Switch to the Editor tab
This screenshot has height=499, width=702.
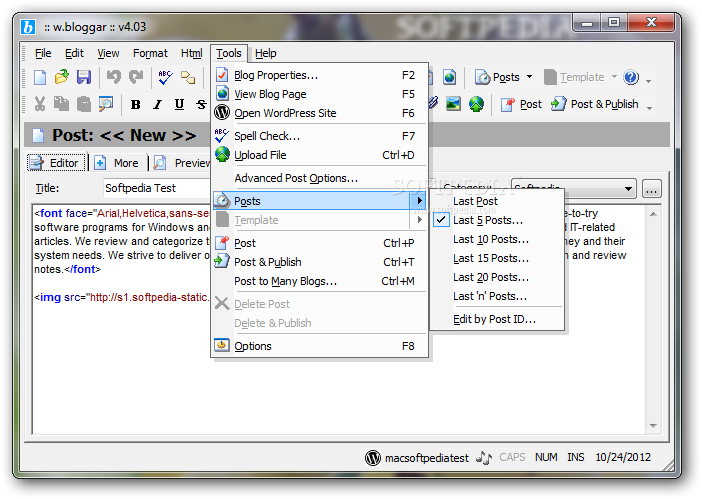56,163
